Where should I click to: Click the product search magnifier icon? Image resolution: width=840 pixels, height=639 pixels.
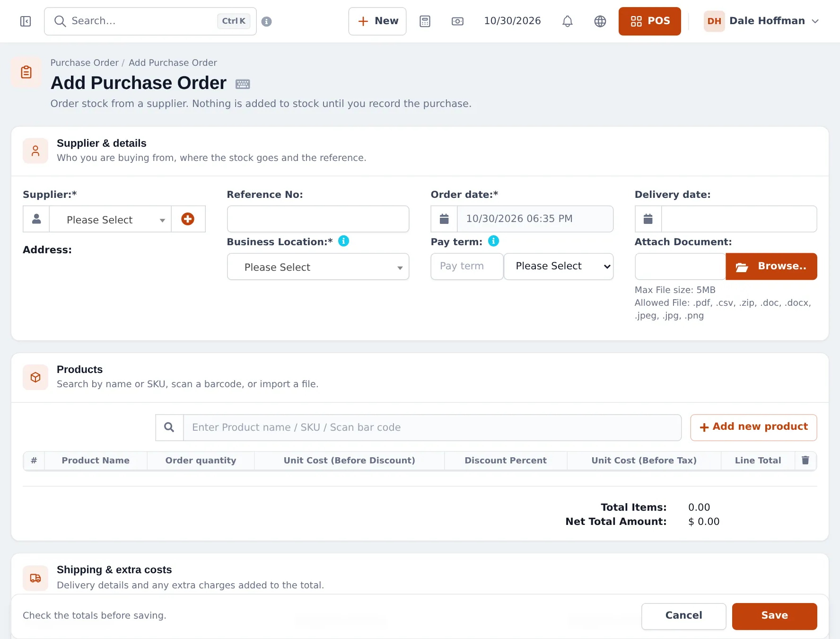point(169,427)
